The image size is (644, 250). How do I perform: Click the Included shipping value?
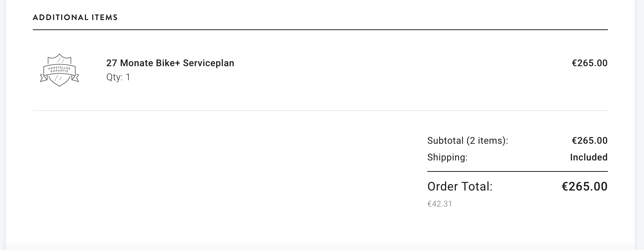[x=588, y=157]
